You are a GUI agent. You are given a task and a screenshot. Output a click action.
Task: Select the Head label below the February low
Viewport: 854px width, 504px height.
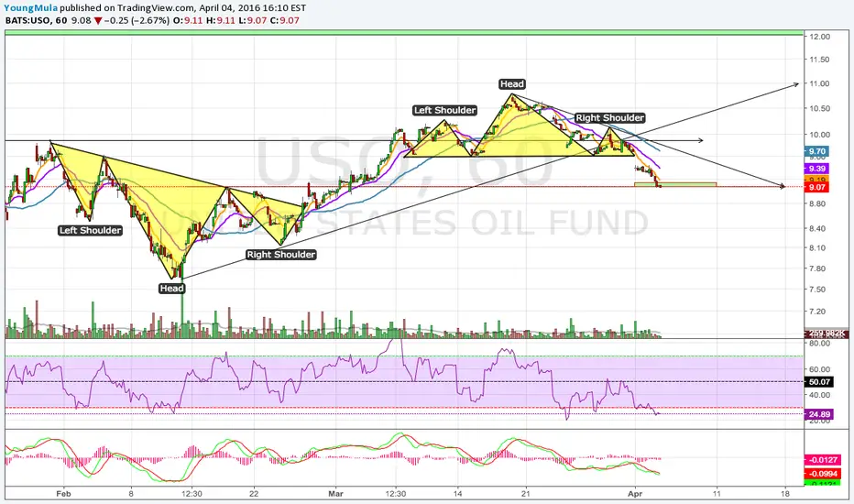tap(171, 289)
